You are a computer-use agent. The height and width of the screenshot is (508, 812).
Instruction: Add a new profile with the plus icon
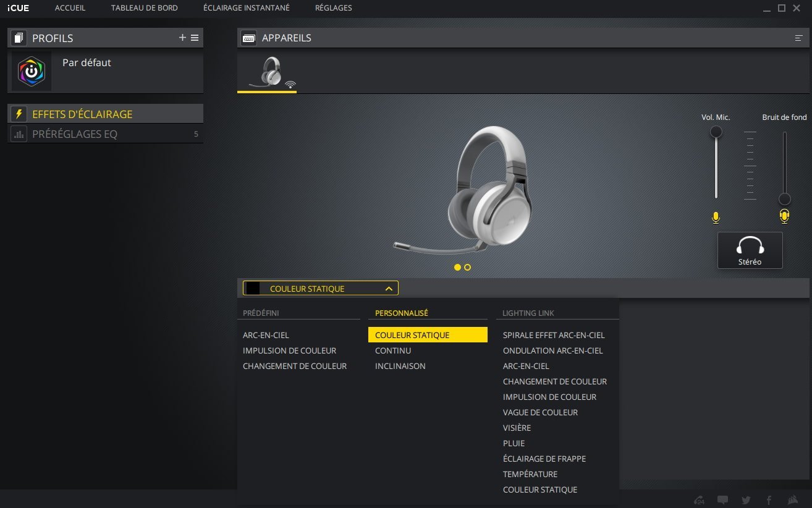182,38
